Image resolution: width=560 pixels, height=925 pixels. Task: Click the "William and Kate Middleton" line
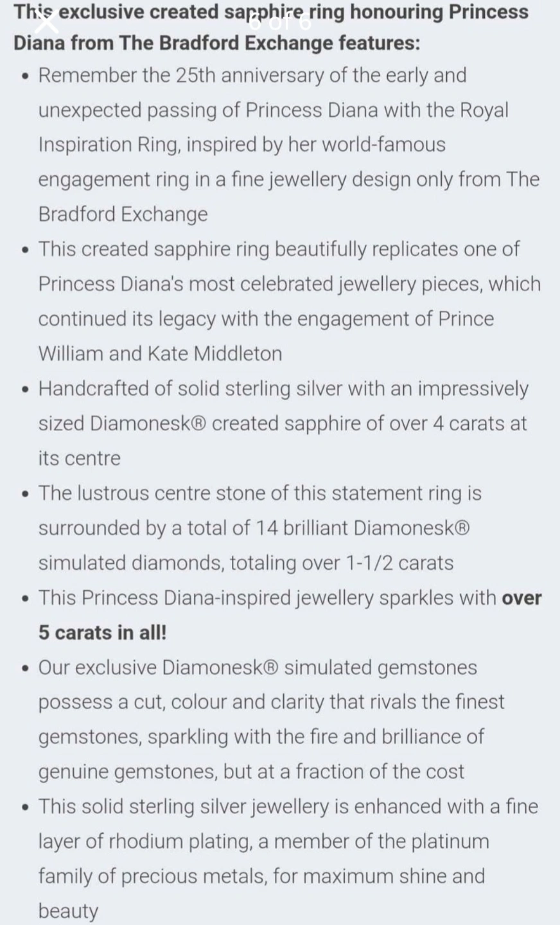pos(160,353)
